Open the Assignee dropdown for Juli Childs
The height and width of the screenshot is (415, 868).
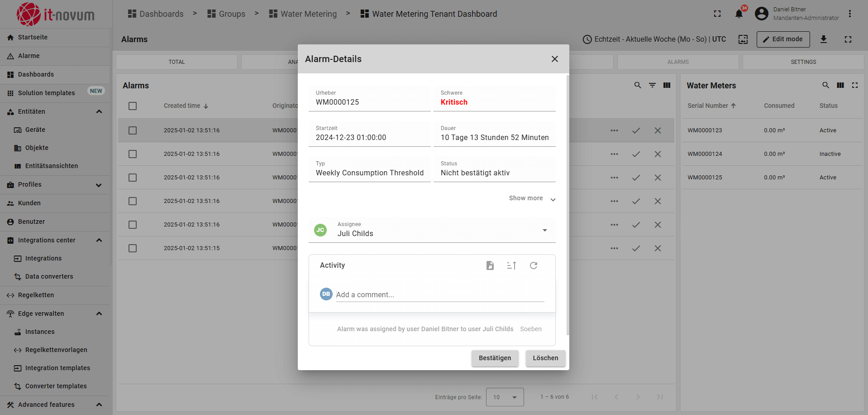click(544, 230)
